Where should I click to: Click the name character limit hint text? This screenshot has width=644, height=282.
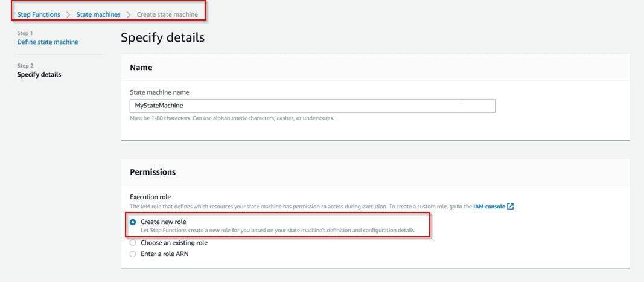(232, 118)
